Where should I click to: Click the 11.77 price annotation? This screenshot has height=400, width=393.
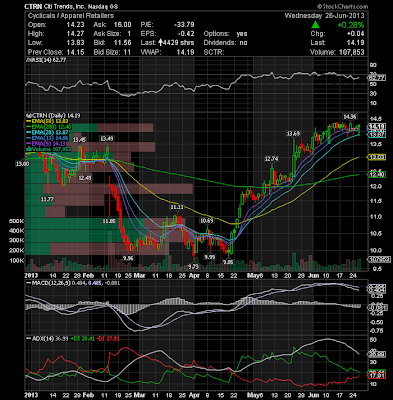(x=48, y=199)
